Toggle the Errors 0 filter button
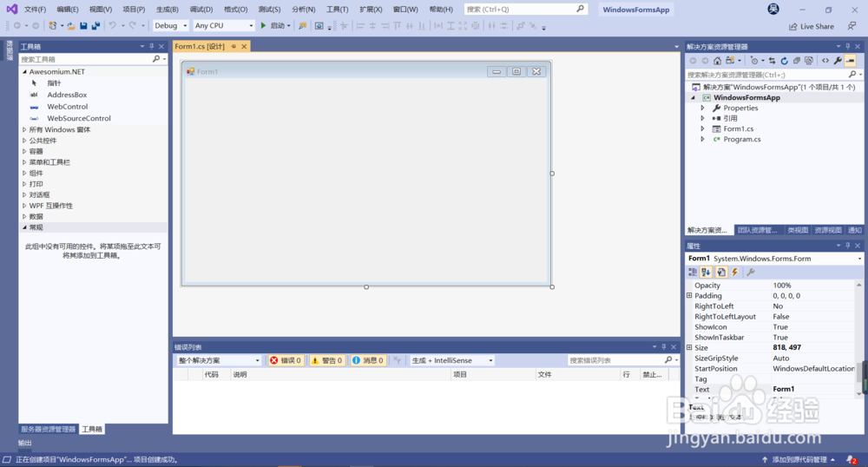Viewport: 868px width, 467px height. point(286,360)
